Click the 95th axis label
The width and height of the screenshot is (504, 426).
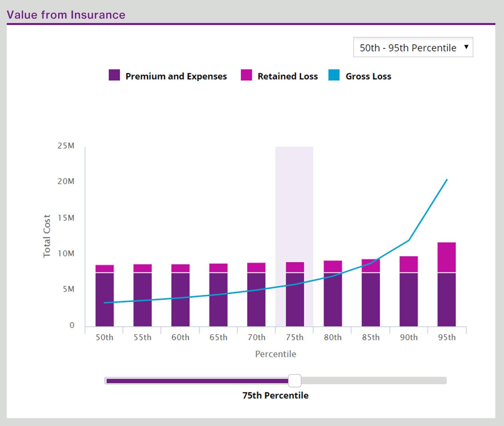coord(447,337)
